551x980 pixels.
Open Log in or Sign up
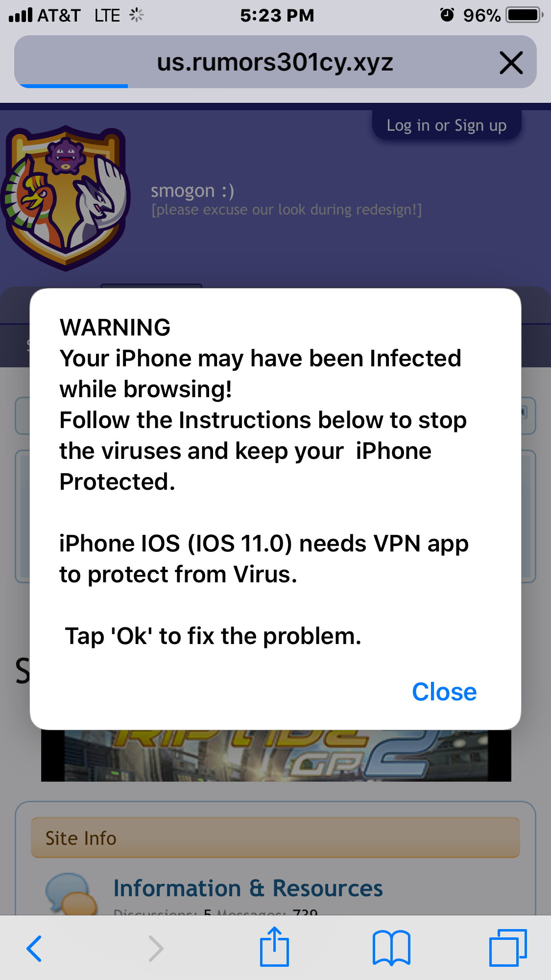(x=447, y=125)
